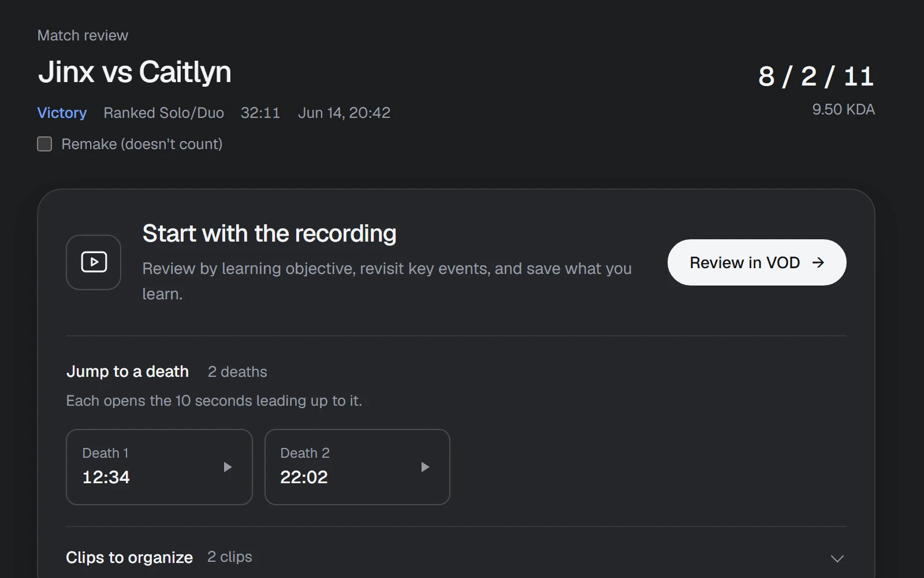Screen dimensions: 924x578
Task: Click the 2 clips count label
Action: (x=230, y=557)
